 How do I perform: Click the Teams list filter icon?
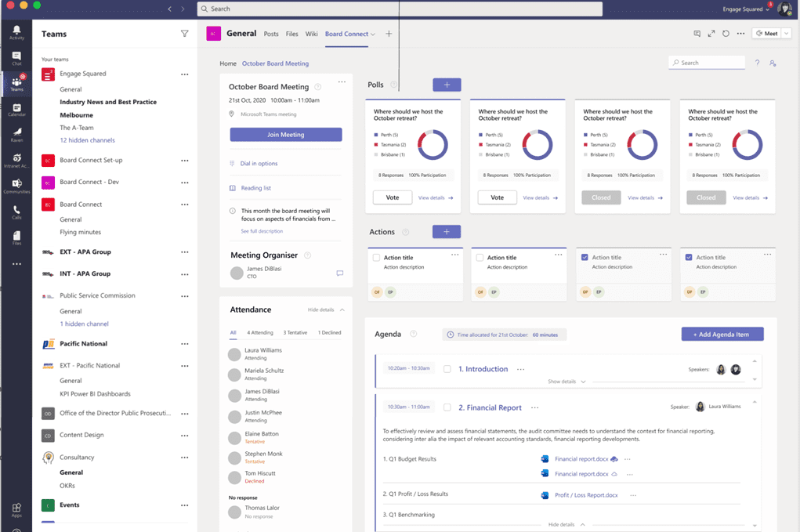[x=184, y=34]
